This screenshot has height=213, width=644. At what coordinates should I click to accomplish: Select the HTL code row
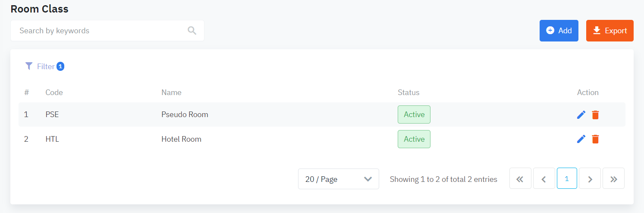(52, 139)
